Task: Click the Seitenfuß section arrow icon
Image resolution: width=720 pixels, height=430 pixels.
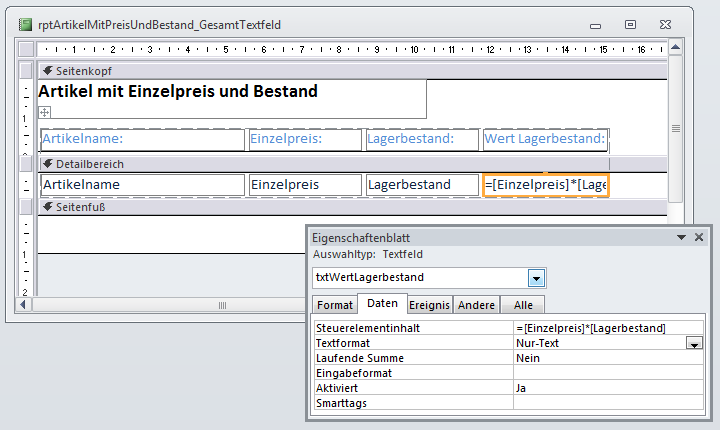Action: pos(47,207)
